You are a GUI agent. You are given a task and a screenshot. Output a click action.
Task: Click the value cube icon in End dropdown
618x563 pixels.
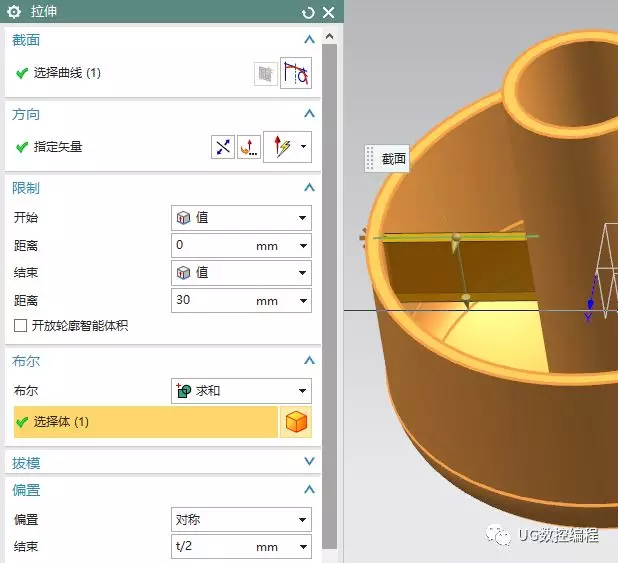pos(183,272)
